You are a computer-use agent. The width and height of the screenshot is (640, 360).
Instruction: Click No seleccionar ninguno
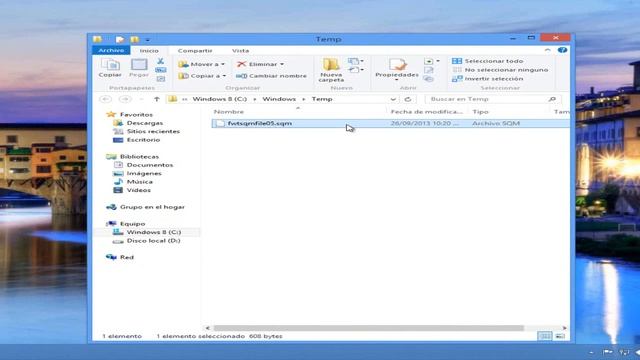pos(500,70)
